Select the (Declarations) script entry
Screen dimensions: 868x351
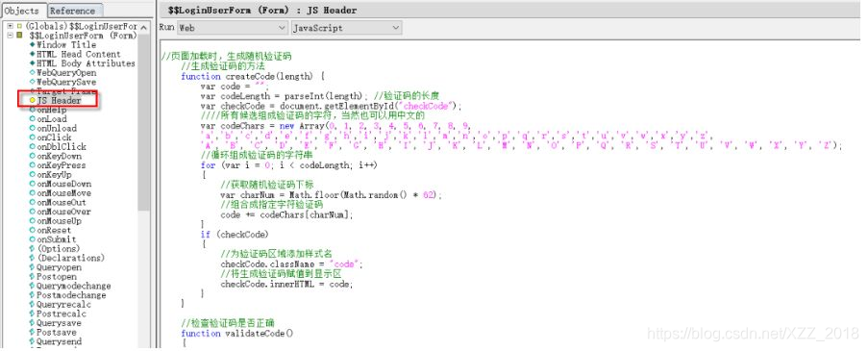tap(70, 258)
